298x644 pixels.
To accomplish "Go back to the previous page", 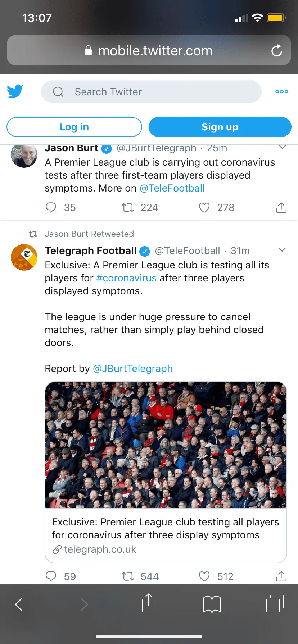I will [x=19, y=604].
